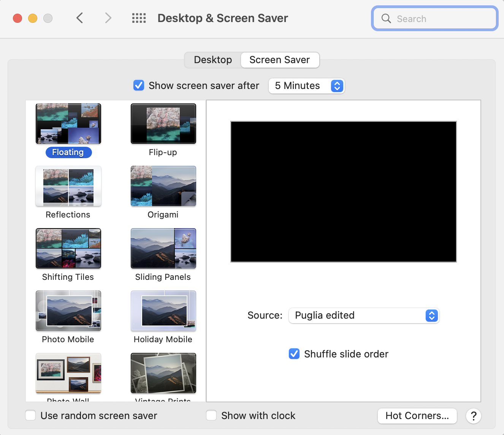Screen dimensions: 504x435
Task: Click into the Search field
Action: click(x=435, y=18)
